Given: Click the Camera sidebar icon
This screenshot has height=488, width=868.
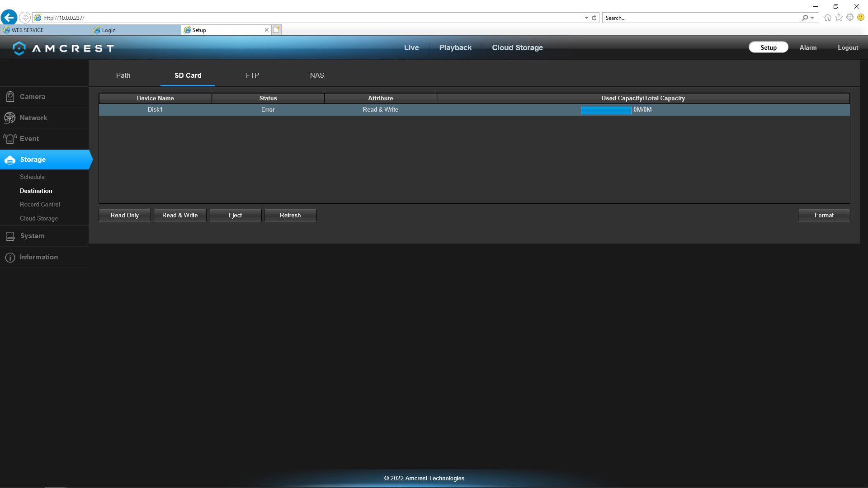Looking at the screenshot, I should [x=10, y=97].
